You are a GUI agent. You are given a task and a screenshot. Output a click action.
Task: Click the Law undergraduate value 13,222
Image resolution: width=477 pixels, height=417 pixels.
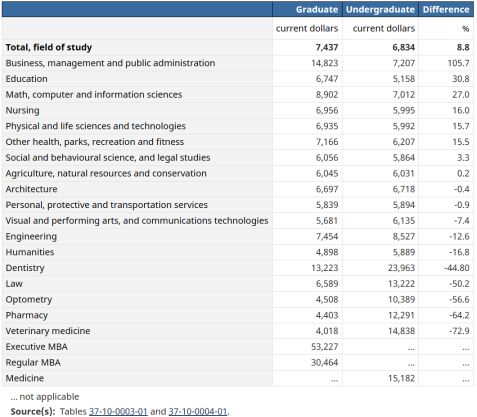pyautogui.click(x=401, y=284)
